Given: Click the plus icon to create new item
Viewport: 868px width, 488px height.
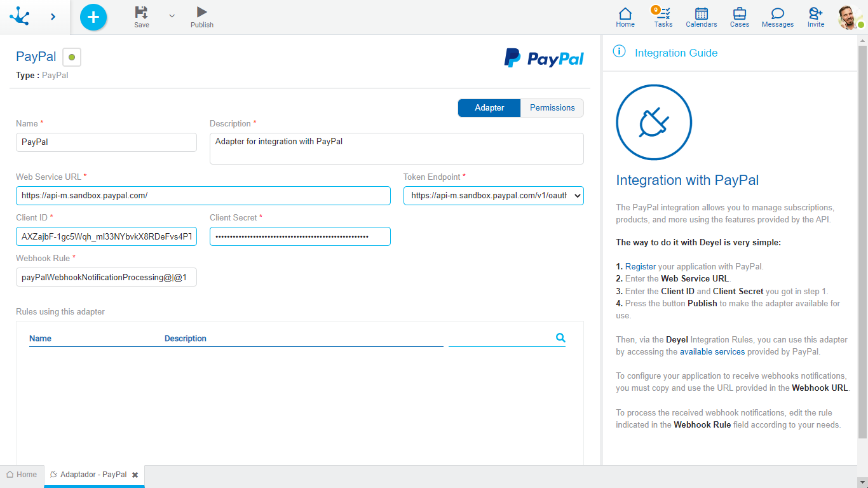Looking at the screenshot, I should click(x=93, y=17).
